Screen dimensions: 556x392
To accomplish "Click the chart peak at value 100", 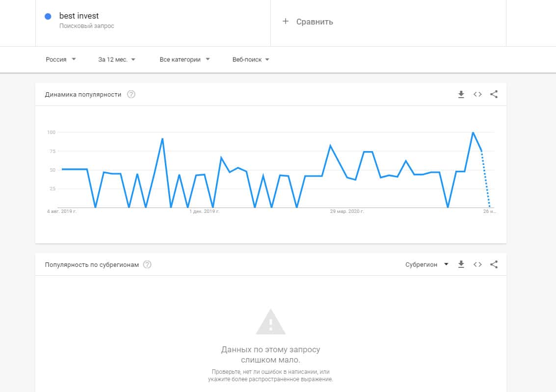I will [473, 132].
